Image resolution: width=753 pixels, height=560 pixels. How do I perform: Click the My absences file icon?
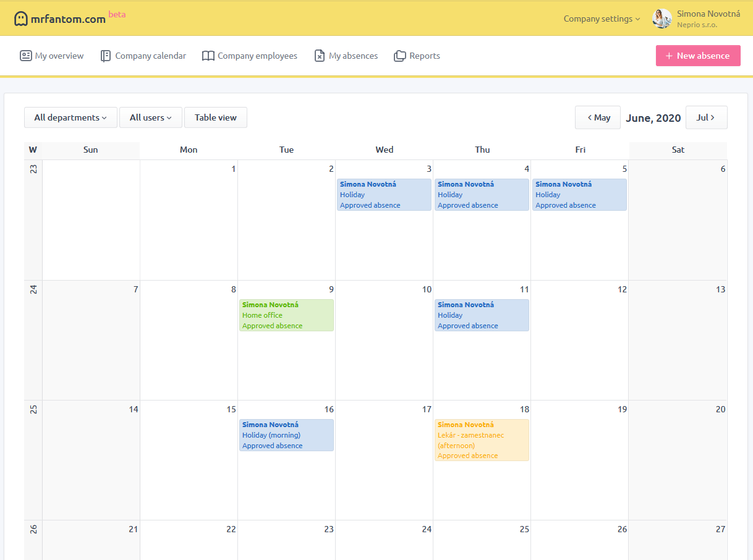coord(320,56)
